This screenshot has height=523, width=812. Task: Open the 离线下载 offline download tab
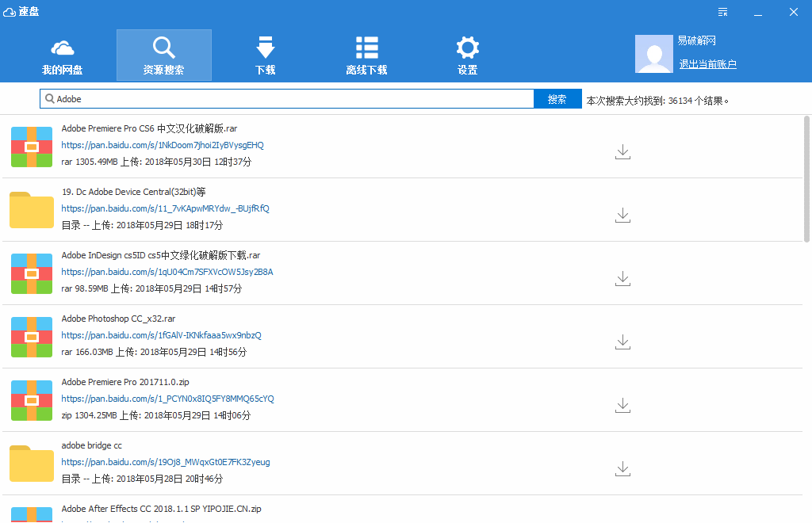366,56
